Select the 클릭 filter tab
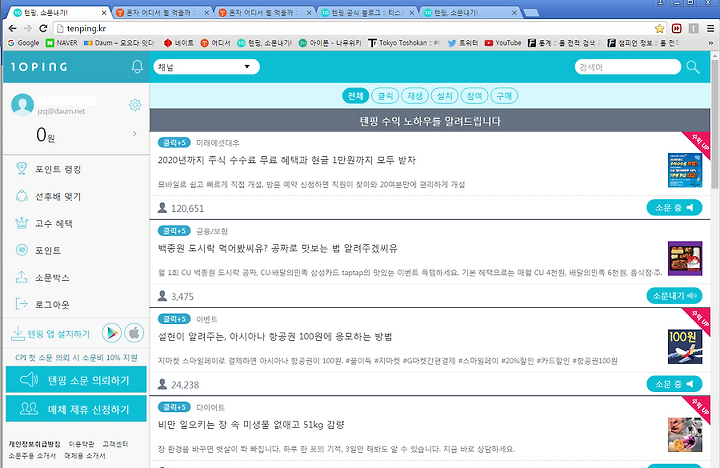720x468 pixels. pos(385,96)
